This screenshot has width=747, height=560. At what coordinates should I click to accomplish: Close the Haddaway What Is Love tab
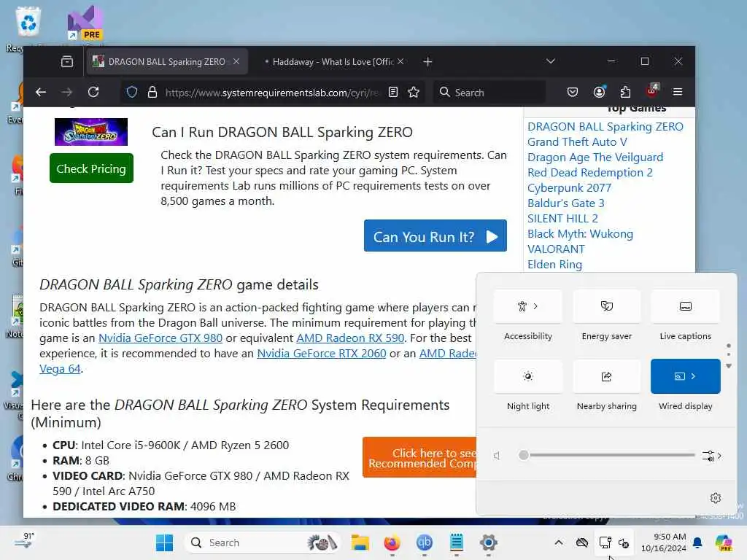400,61
